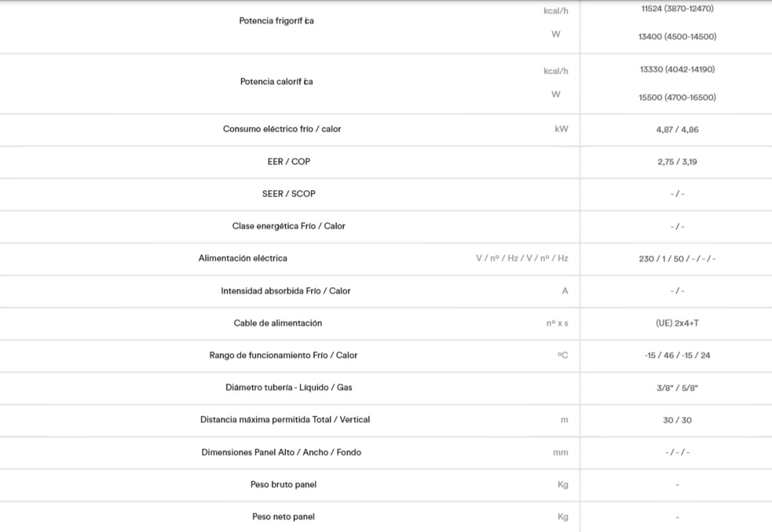Click 'Dimensiones Panel Alto / Ancho / Fondo' label
Viewport: 772px width, 532px height.
(x=281, y=452)
